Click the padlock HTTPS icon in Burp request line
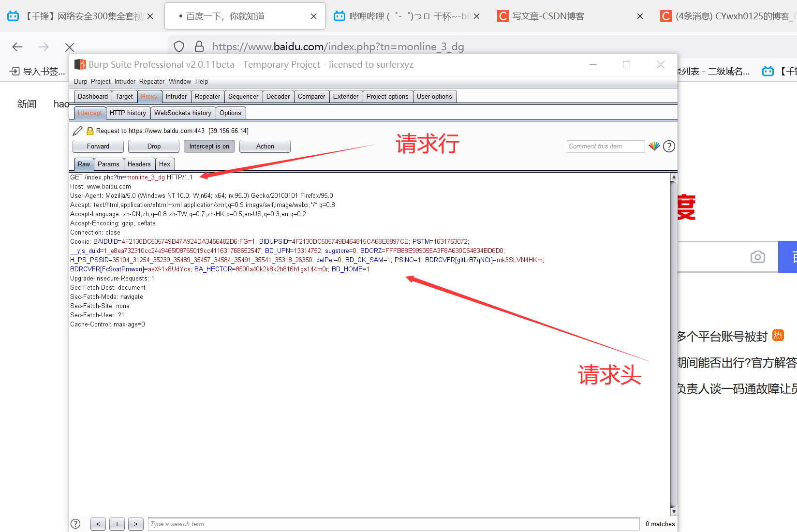Viewport: 797px width, 532px height. click(x=90, y=131)
